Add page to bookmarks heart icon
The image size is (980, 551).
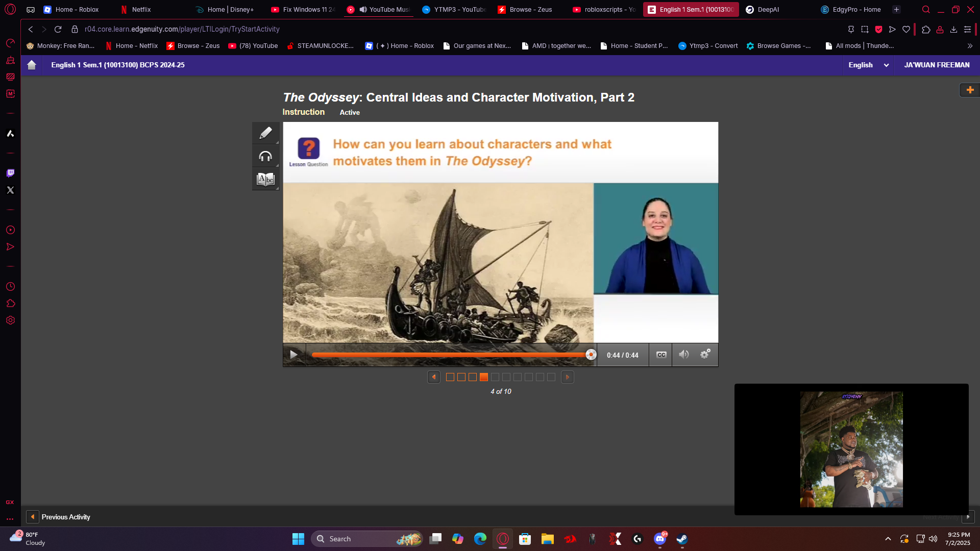[906, 29]
